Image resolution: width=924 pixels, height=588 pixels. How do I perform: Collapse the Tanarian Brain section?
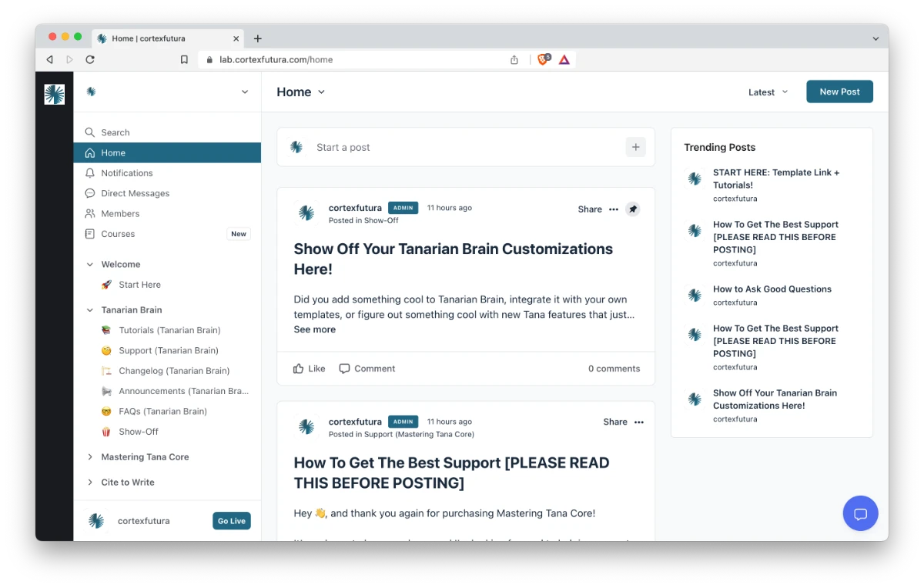[x=90, y=310]
